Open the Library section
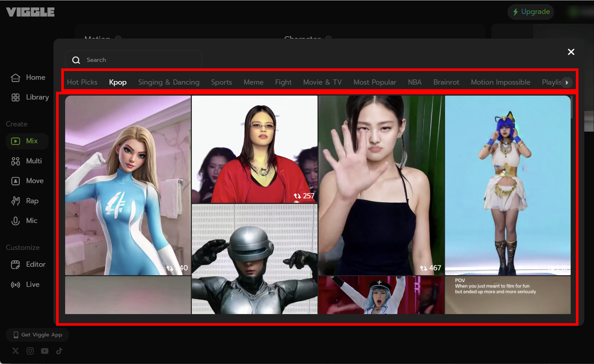The image size is (594, 364). (30, 97)
